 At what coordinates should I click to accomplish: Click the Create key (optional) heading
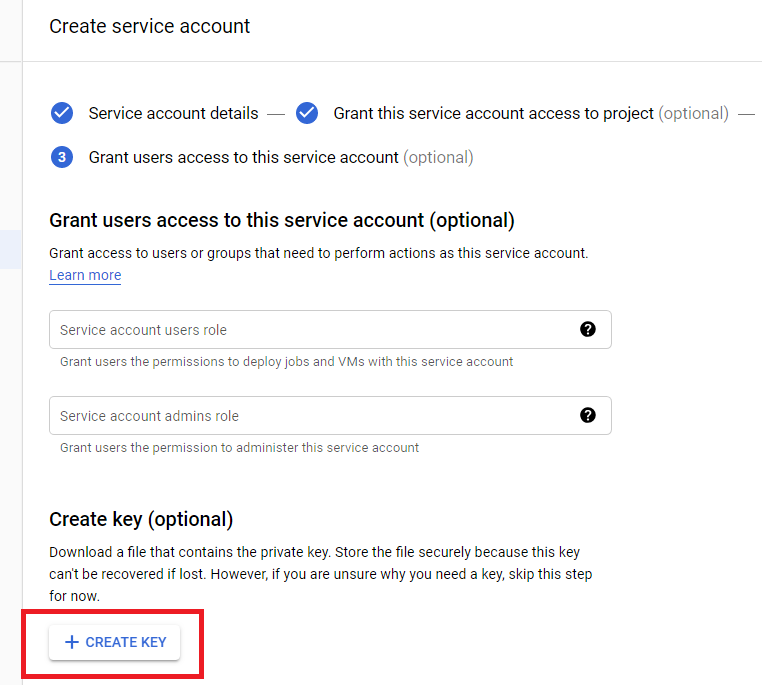[x=141, y=519]
